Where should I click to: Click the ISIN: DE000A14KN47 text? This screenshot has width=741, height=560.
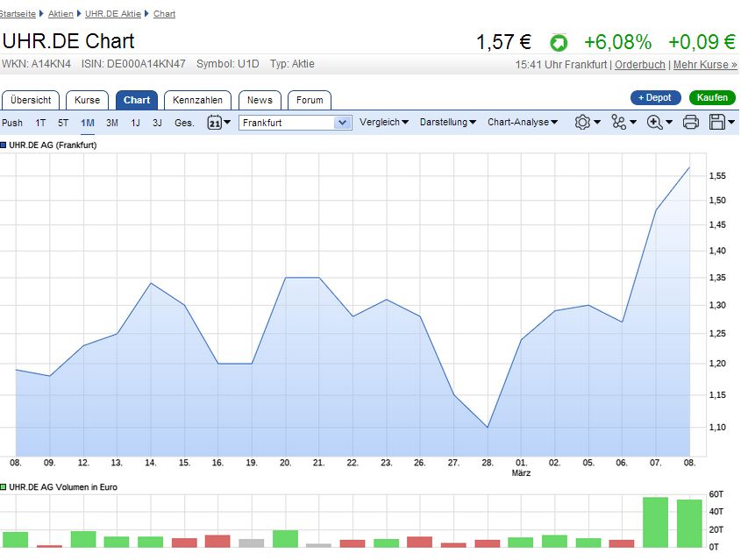pos(133,64)
